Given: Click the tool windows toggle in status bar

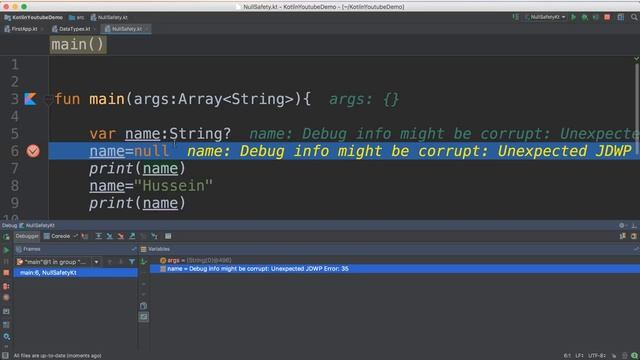Looking at the screenshot, I should pos(5,356).
